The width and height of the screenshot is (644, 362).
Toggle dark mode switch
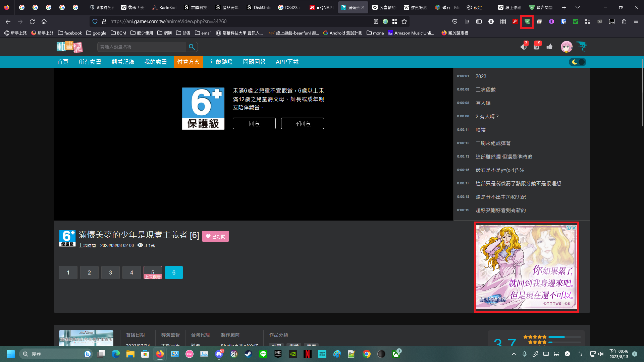(578, 62)
